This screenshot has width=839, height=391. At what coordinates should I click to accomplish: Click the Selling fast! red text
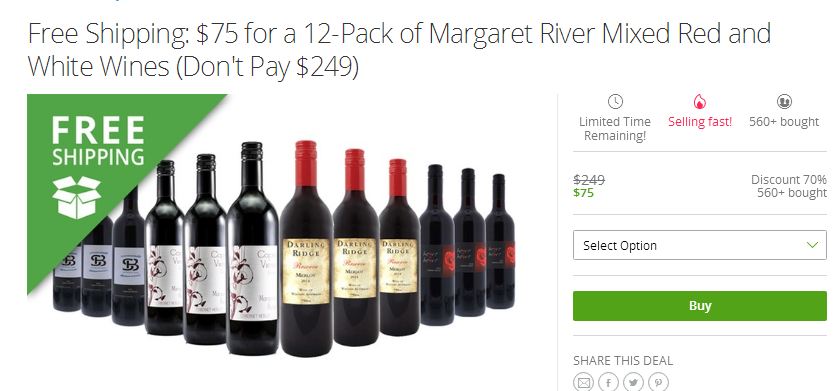(x=700, y=122)
